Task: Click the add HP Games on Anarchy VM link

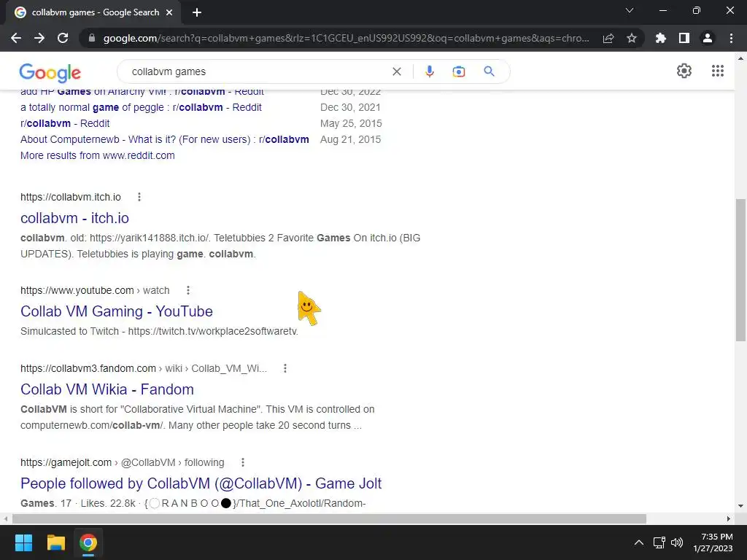Action: click(142, 93)
